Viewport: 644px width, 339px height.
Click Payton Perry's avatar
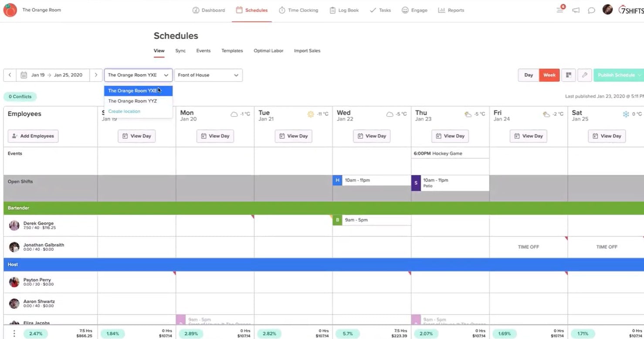pyautogui.click(x=14, y=282)
